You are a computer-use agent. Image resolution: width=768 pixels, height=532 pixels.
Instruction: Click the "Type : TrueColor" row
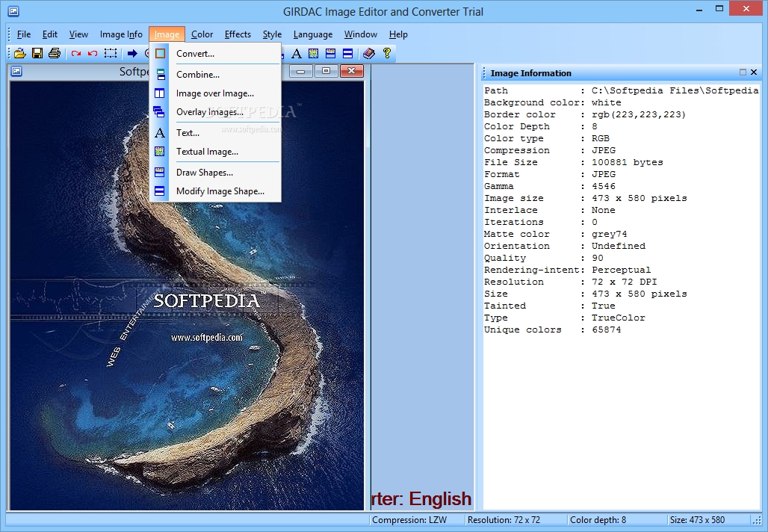pyautogui.click(x=565, y=318)
